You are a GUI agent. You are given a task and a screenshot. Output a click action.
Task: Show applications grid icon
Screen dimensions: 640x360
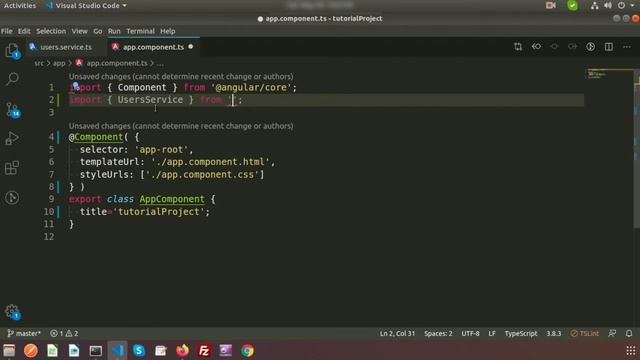pos(631,351)
